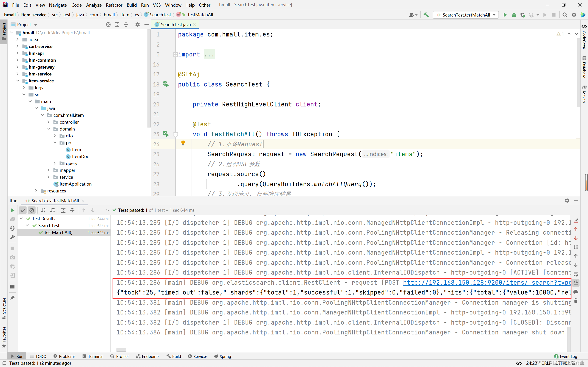
Task: Open the Refactor menu
Action: click(x=114, y=5)
